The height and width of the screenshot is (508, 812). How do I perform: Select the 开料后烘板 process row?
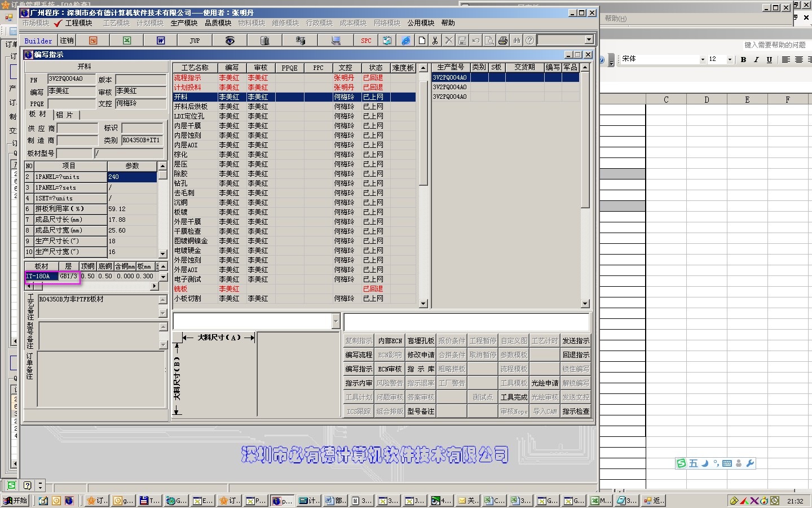point(294,107)
